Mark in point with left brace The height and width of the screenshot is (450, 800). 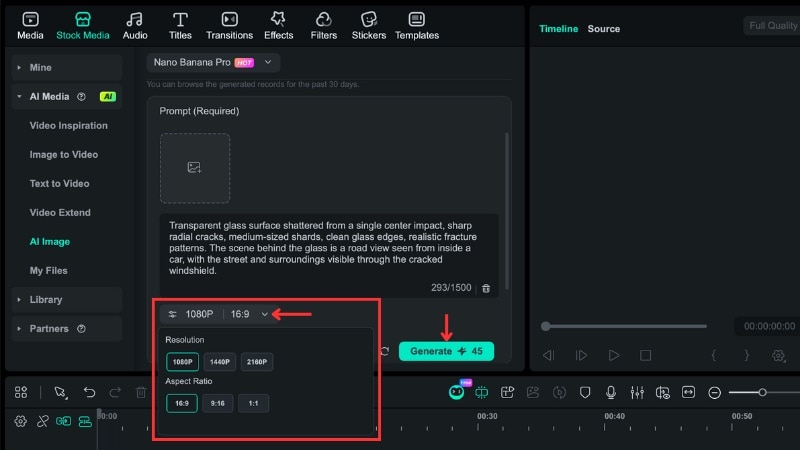coord(714,355)
